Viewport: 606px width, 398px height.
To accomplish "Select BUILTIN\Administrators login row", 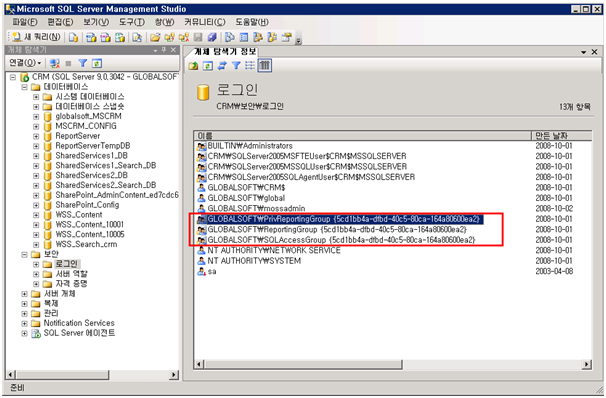I will click(250, 146).
